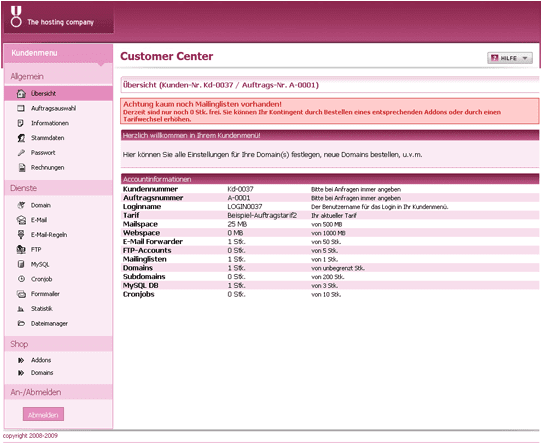This screenshot has height=447, width=542.
Task: Open the Statistik link
Action: pos(42,309)
